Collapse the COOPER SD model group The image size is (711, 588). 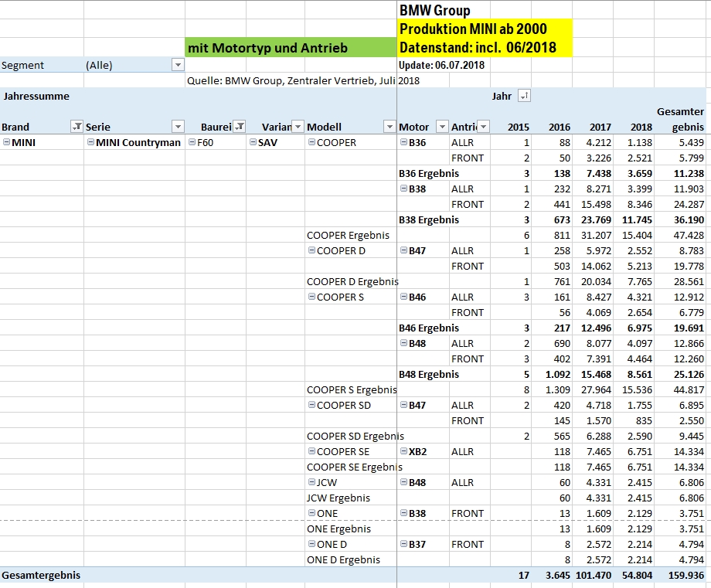pos(312,405)
